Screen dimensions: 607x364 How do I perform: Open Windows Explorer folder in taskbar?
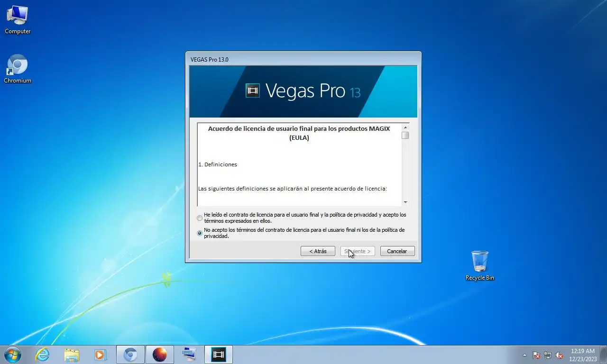click(x=72, y=355)
